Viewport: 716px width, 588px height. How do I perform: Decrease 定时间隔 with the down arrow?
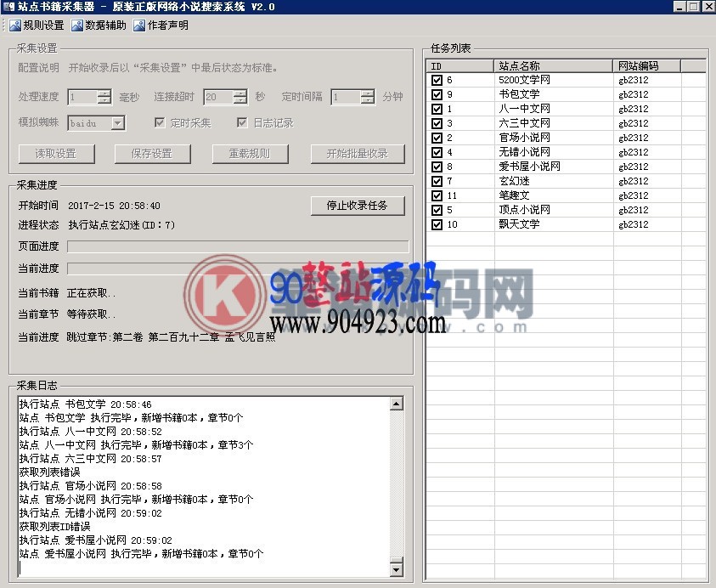[367, 100]
